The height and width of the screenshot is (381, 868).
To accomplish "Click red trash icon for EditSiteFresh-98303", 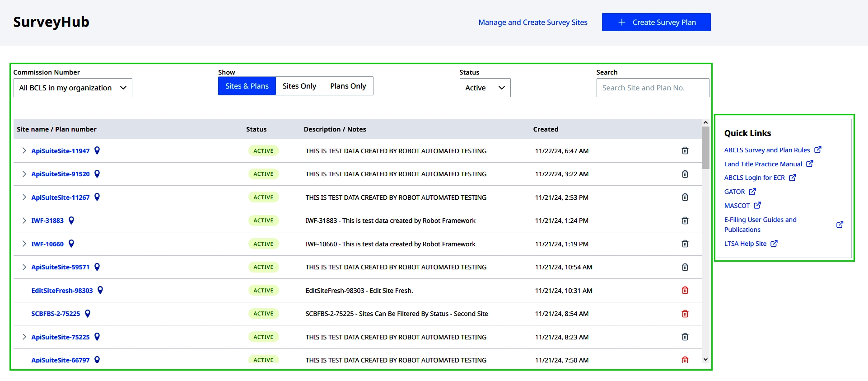I will point(685,291).
